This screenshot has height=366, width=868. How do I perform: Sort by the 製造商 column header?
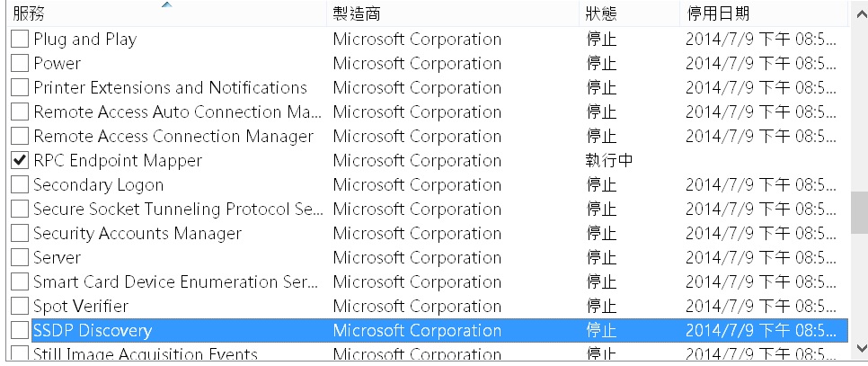(x=356, y=14)
